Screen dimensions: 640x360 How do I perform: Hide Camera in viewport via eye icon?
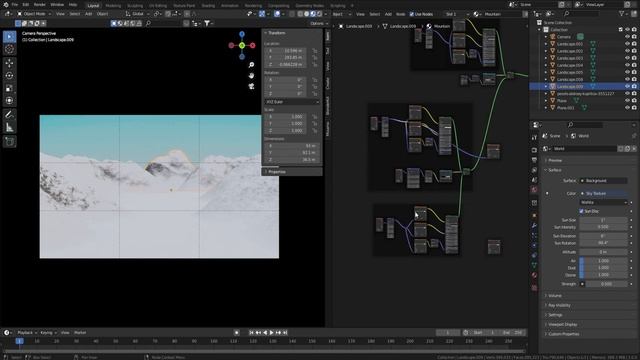pos(627,37)
